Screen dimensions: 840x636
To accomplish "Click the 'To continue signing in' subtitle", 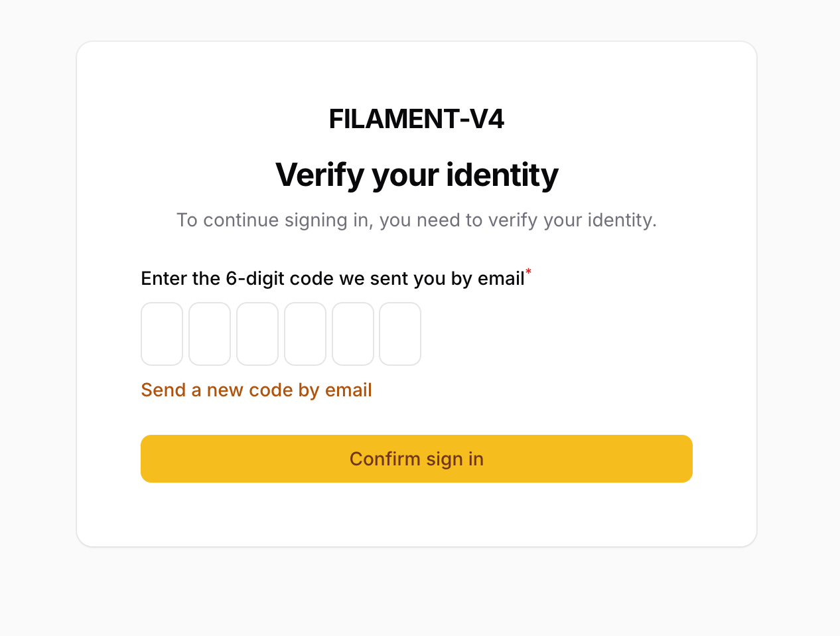I will tap(417, 220).
